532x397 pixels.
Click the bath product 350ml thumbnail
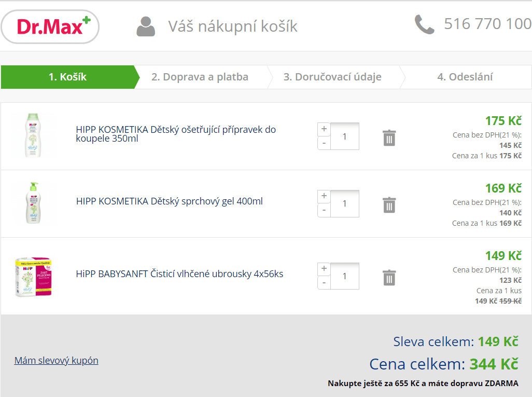coord(33,135)
